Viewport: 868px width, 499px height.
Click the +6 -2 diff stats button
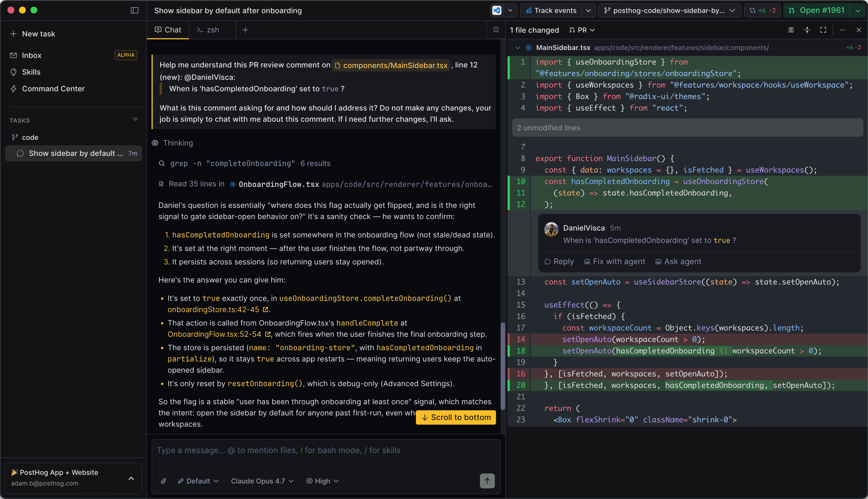coord(762,10)
